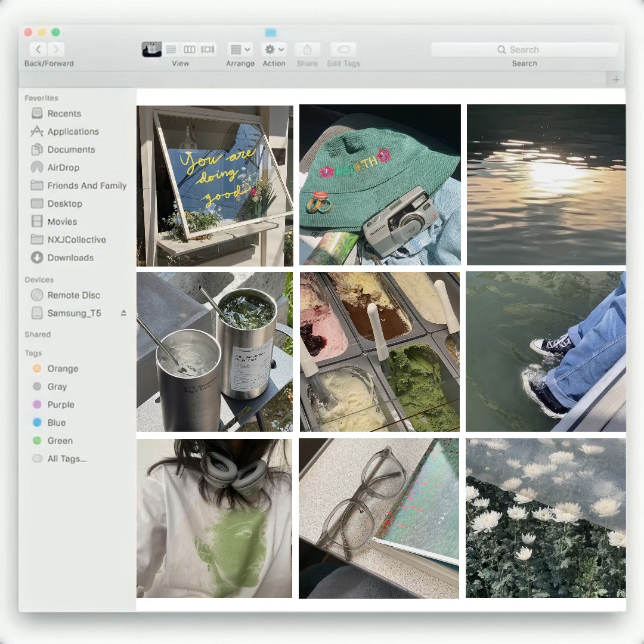Select the Friends And Family folder
The image size is (644, 644).
tap(86, 185)
